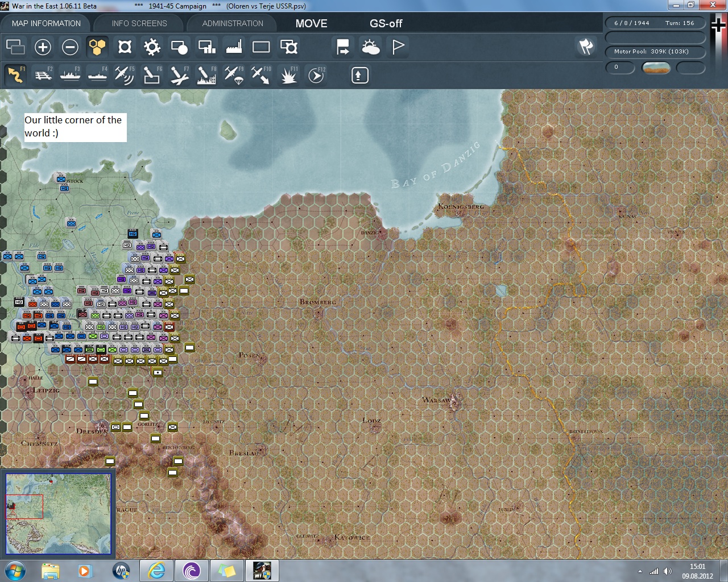Click the Lodz city label on map
Image resolution: width=728 pixels, height=582 pixels.
372,421
